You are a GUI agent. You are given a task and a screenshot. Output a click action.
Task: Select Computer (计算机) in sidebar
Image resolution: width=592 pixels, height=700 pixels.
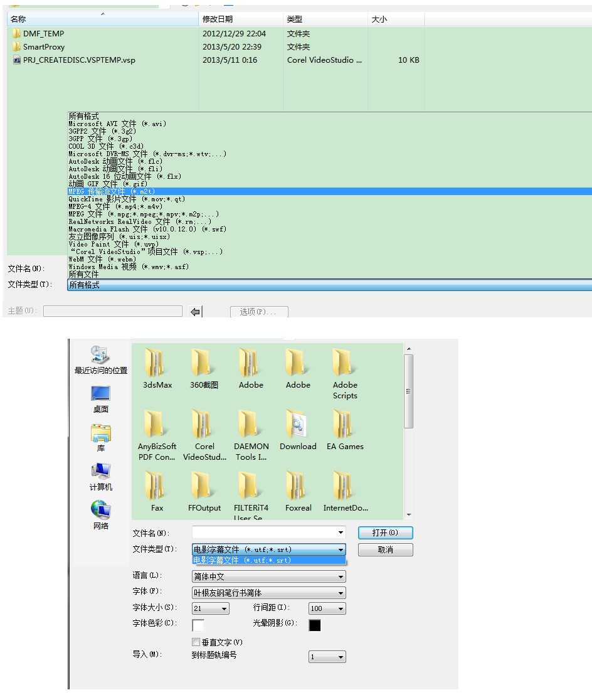[x=101, y=477]
